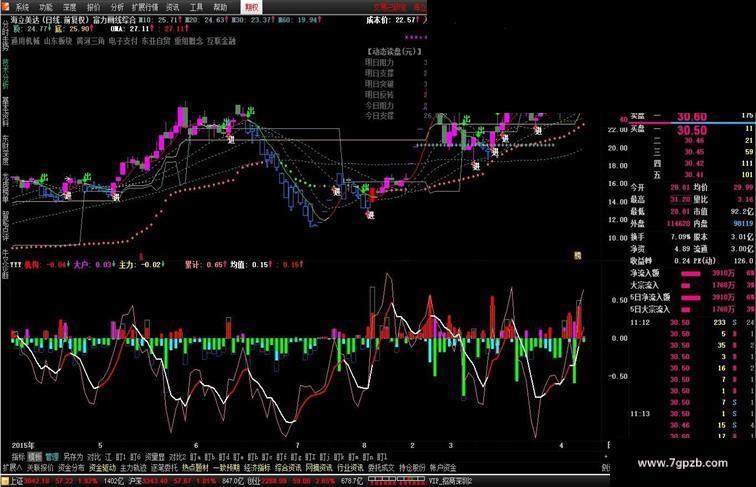
Task: Open the 工具 menu
Action: click(196, 7)
